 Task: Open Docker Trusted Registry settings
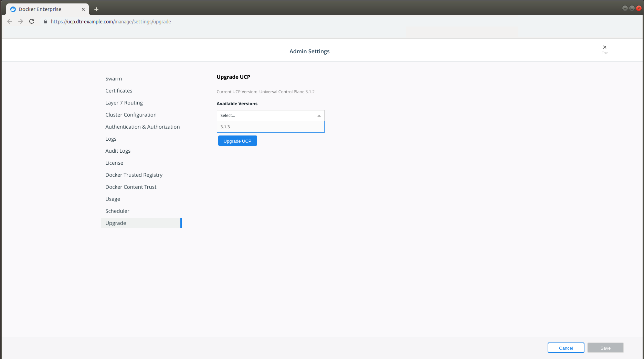click(134, 175)
